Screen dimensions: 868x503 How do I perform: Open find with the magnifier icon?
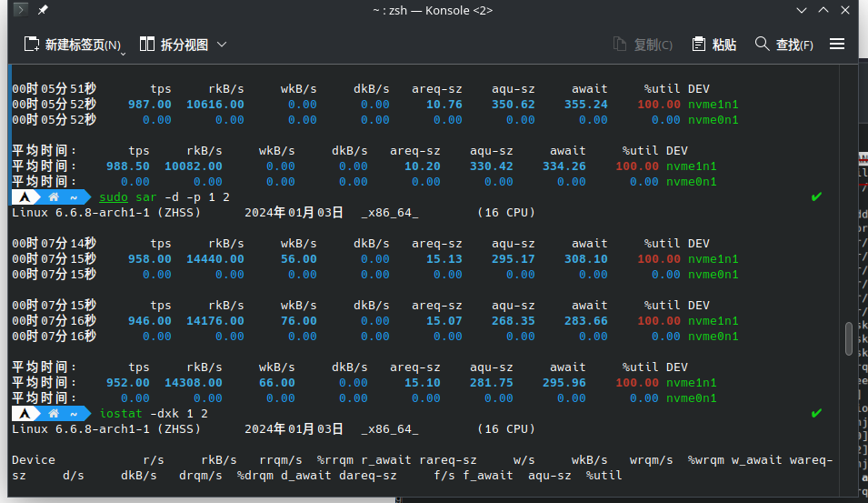pyautogui.click(x=762, y=44)
